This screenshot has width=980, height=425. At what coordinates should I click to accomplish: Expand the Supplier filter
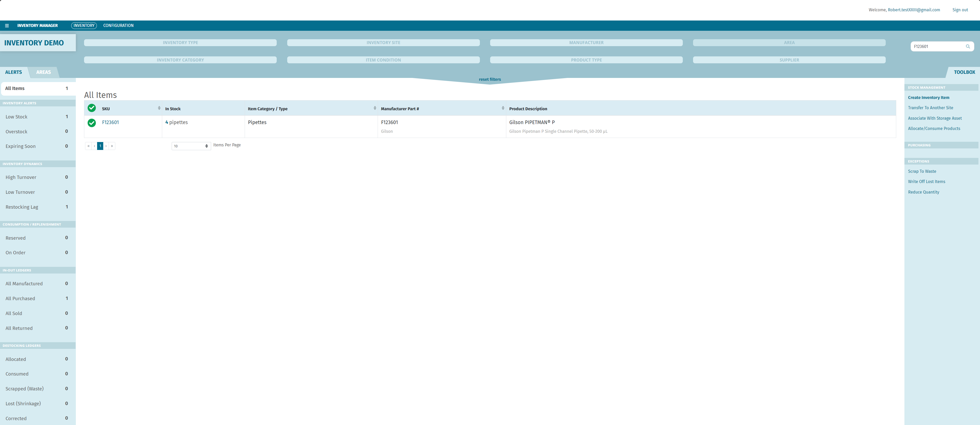point(789,60)
